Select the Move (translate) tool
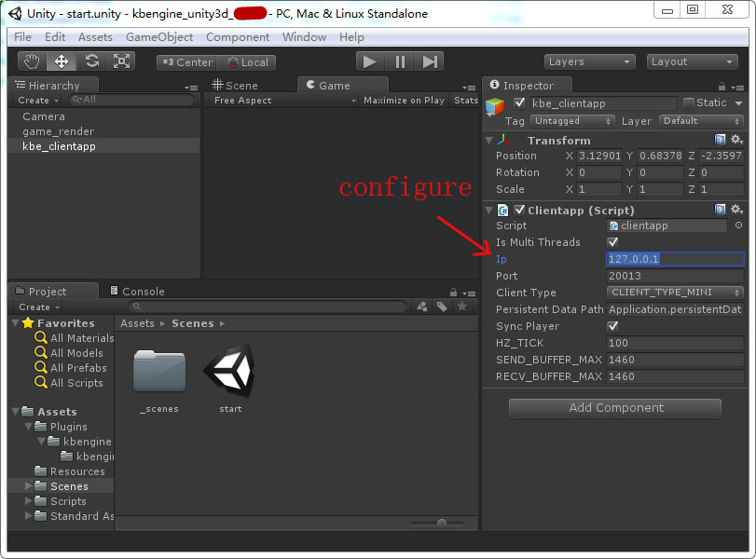 (62, 61)
